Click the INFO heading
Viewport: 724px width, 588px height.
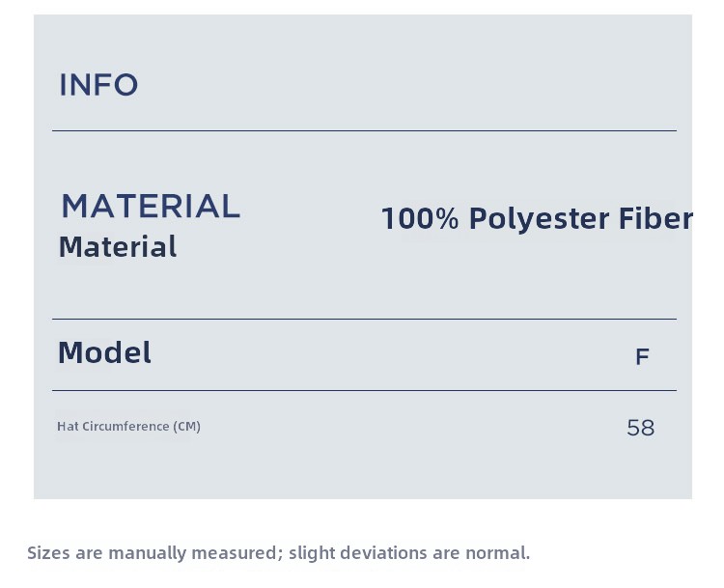(98, 85)
